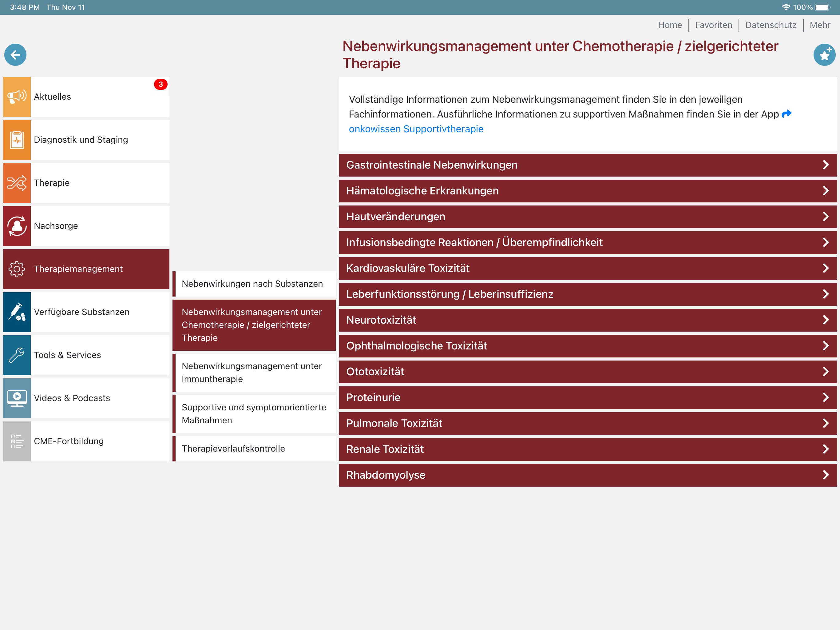Expand the Neurotoxizität section
This screenshot has height=630, width=840.
[588, 320]
